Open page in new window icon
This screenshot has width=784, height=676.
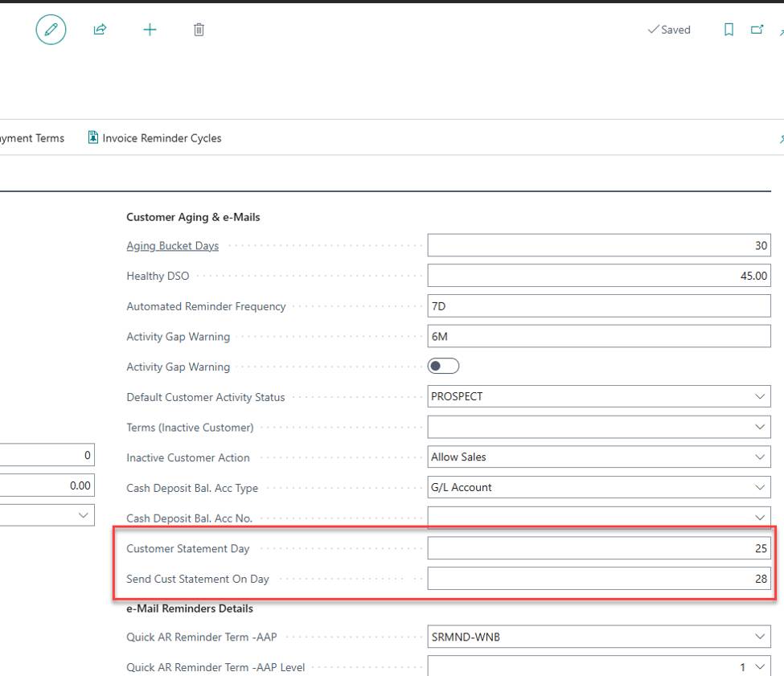(x=757, y=30)
